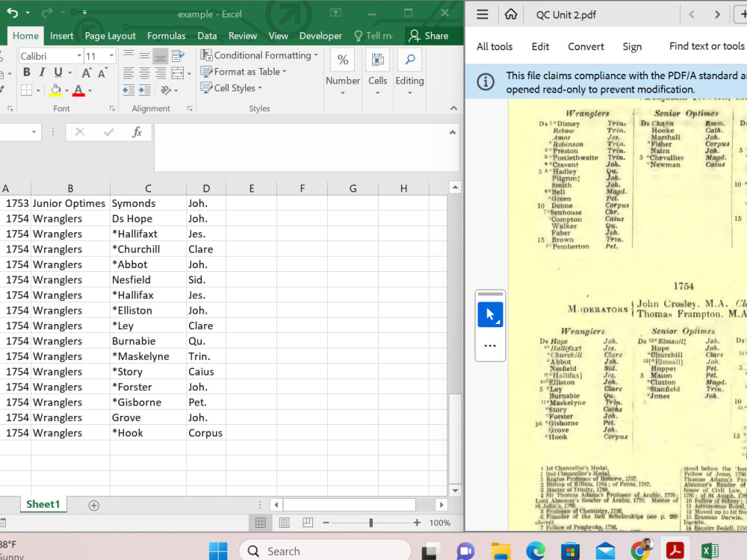Click the Windows Start button
Screen dimensions: 747x560
(x=218, y=551)
